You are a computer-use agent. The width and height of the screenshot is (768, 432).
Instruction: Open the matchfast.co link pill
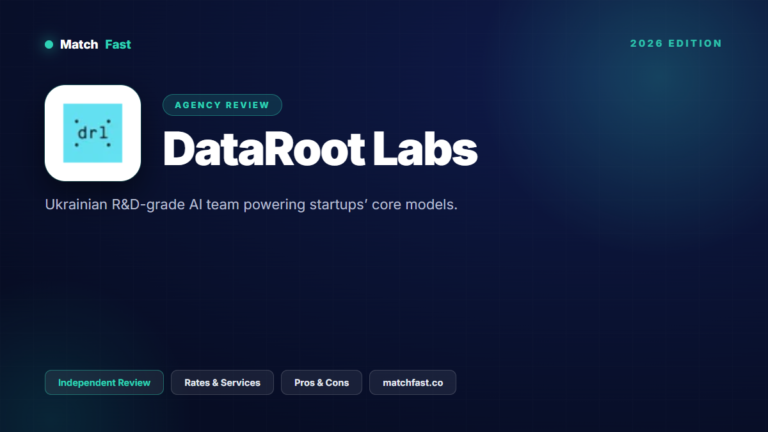[x=412, y=383]
